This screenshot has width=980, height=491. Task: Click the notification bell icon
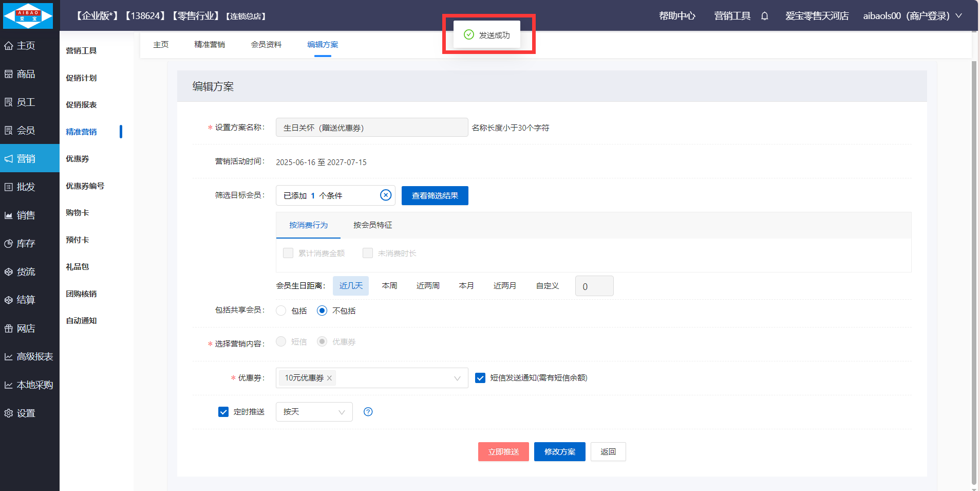coord(764,16)
